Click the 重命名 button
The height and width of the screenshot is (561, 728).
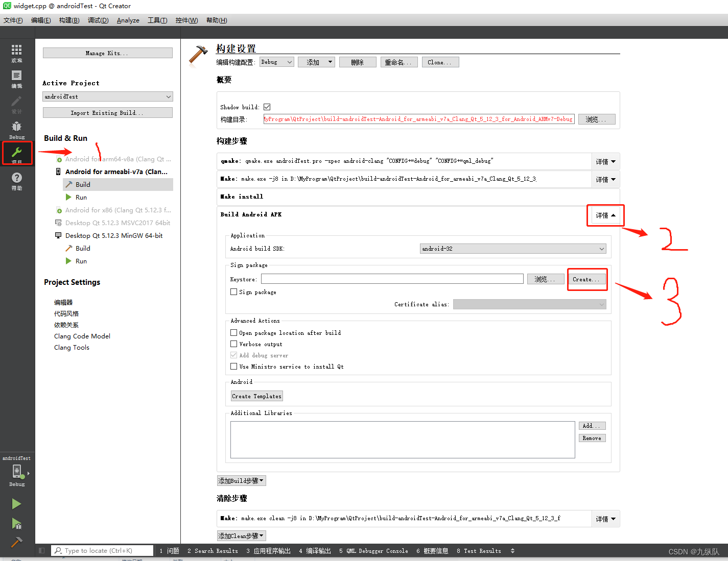[x=399, y=62]
